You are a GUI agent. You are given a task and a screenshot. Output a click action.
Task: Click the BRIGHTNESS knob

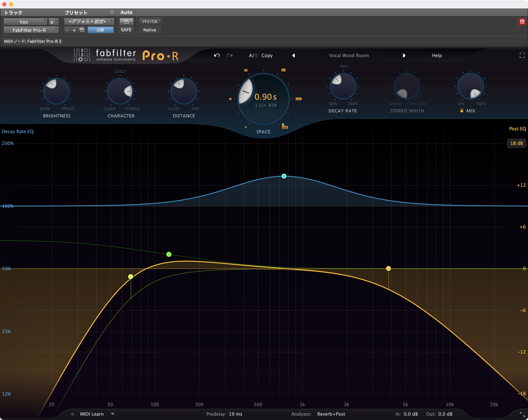[56, 91]
